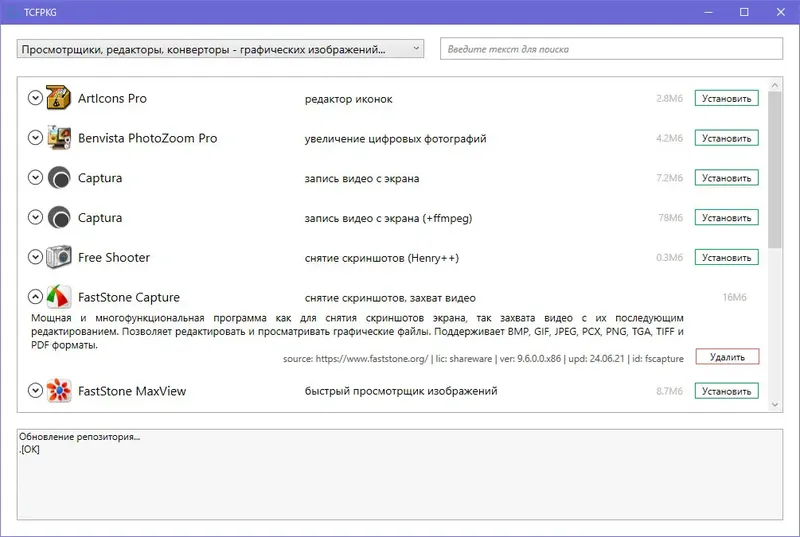The height and width of the screenshot is (537, 800).
Task: Click the 16Мб size of FastStone Capture
Action: 734,297
